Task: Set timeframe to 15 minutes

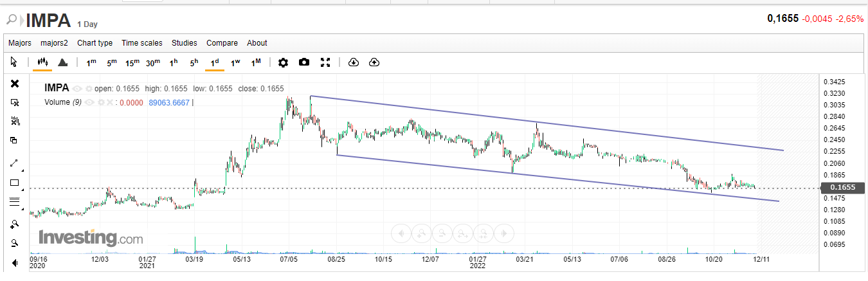Action: (132, 62)
